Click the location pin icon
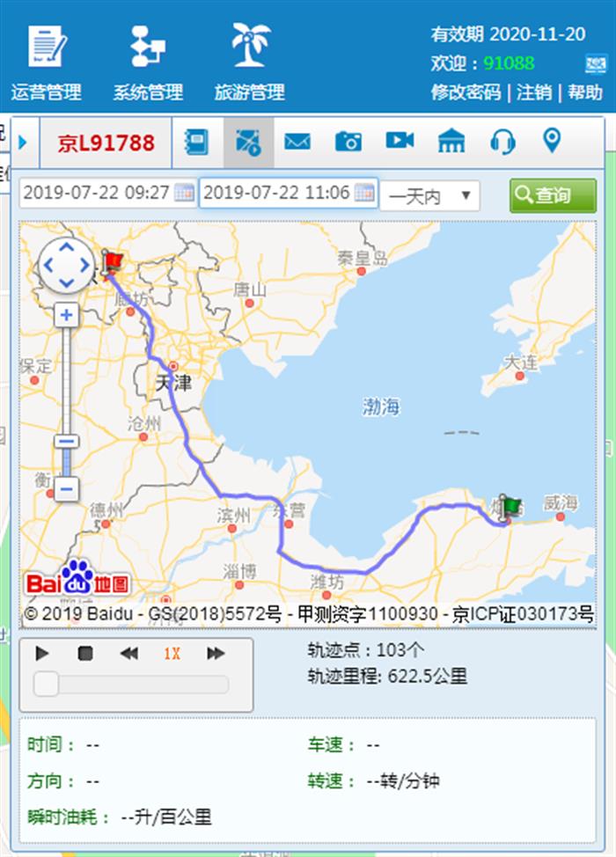616x857 pixels. (552, 140)
